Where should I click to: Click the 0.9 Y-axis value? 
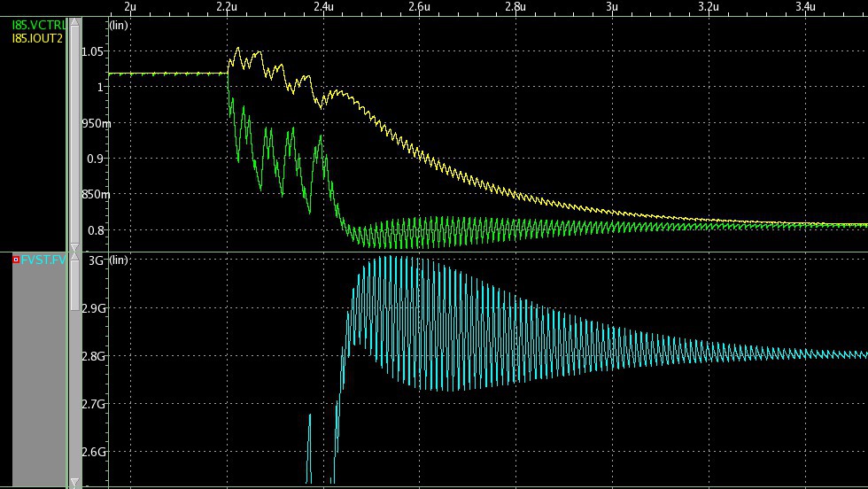coord(96,159)
